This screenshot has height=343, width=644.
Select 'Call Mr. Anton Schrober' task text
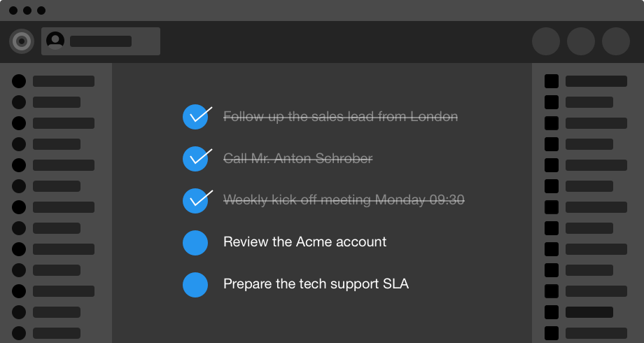297,158
